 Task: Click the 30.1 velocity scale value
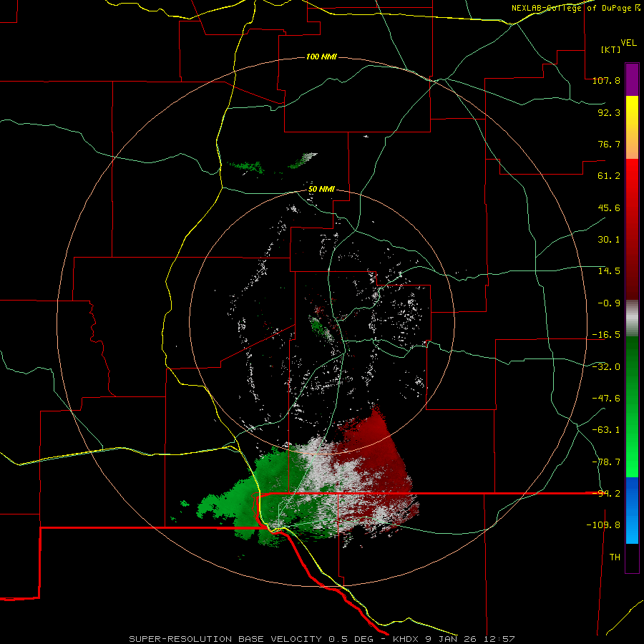[x=609, y=240]
